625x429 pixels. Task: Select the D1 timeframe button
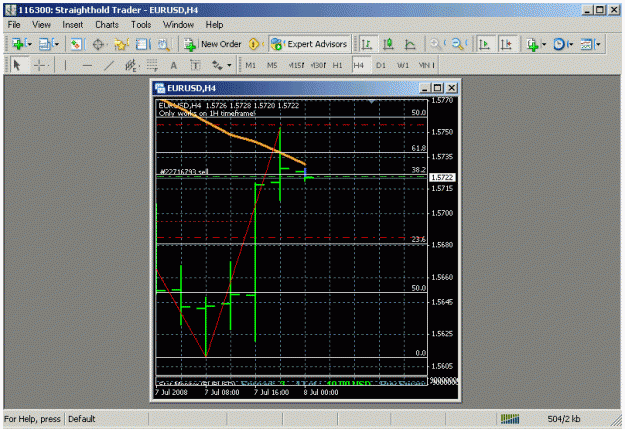[x=381, y=65]
